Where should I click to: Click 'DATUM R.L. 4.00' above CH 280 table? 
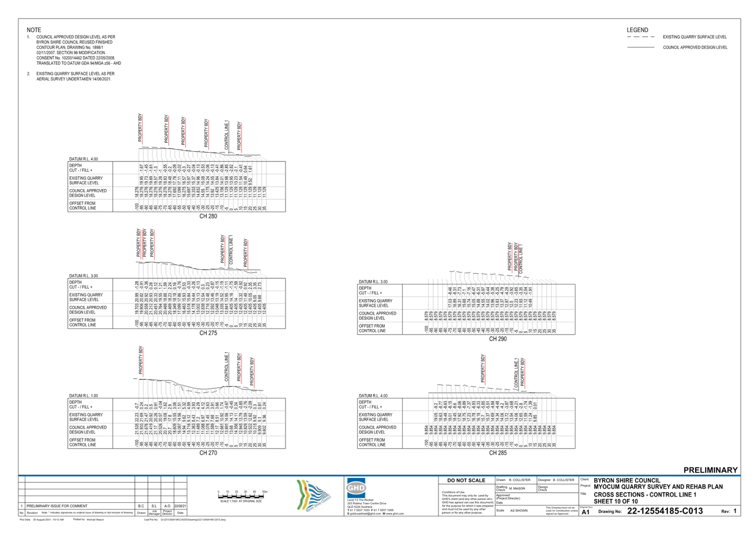click(83, 159)
